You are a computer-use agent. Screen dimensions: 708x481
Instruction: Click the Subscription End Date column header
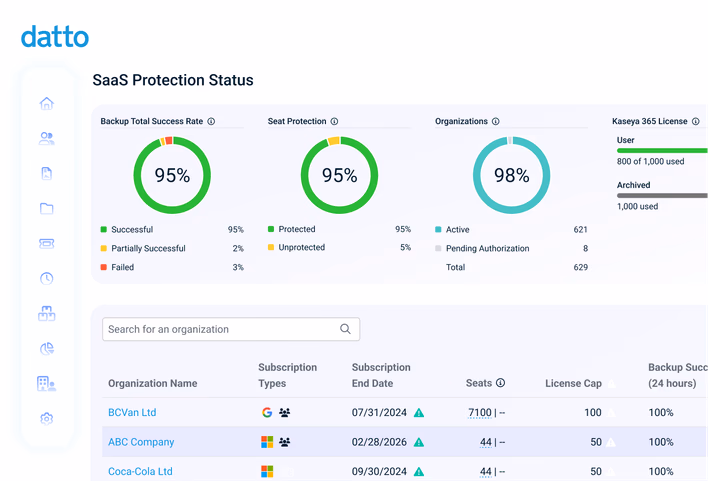point(381,375)
